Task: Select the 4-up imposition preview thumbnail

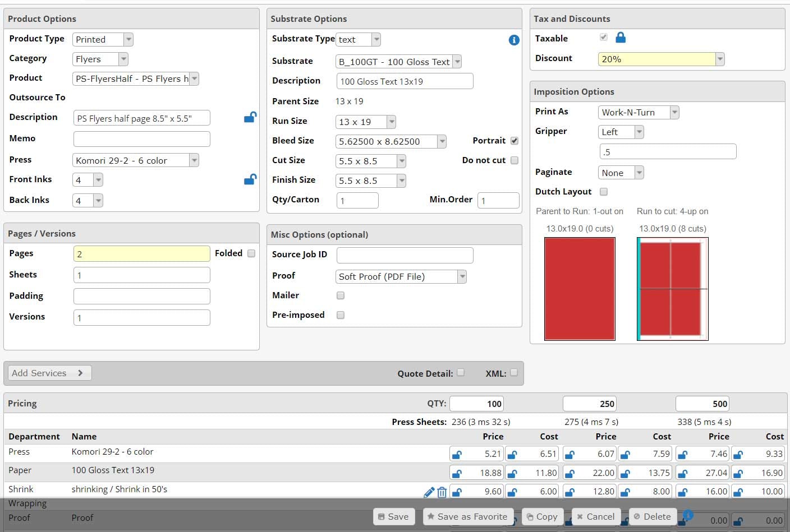Action: click(672, 289)
